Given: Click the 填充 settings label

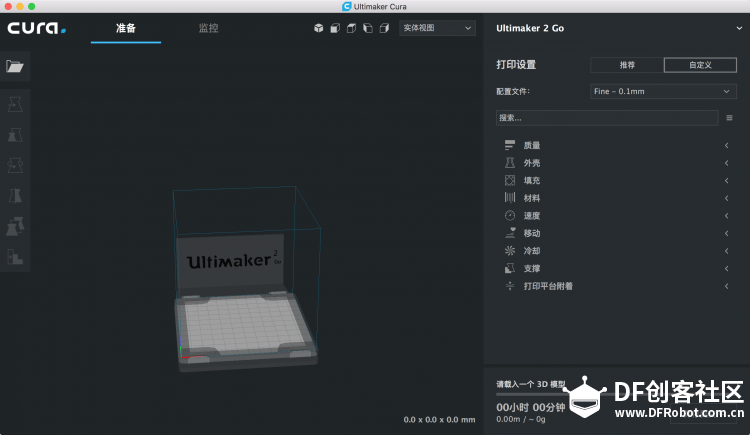Looking at the screenshot, I should tap(531, 180).
